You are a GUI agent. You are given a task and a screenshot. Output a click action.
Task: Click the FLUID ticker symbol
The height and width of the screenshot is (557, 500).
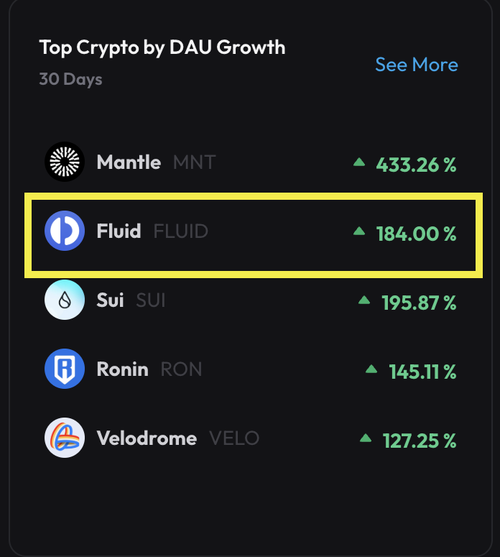coord(181,231)
